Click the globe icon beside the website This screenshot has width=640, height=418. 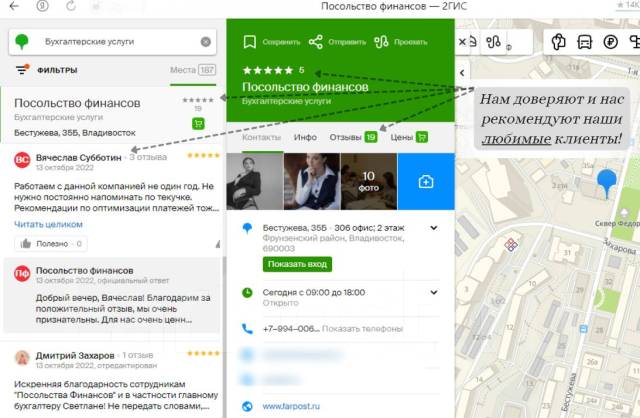[247, 407]
